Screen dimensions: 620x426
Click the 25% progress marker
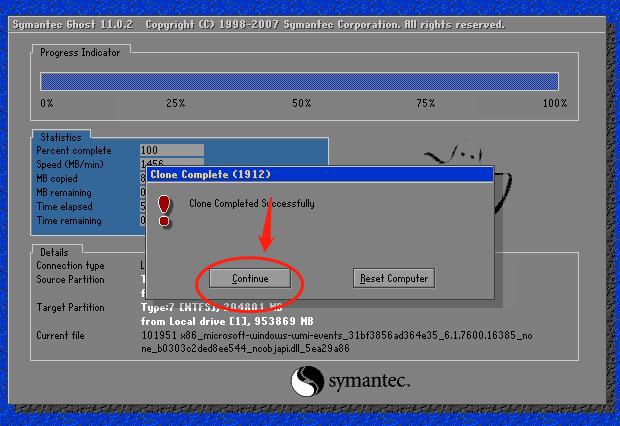[176, 104]
